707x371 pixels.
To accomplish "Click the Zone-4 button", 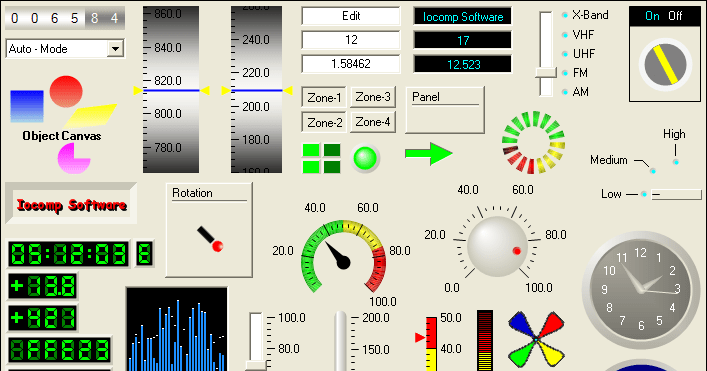I will pyautogui.click(x=373, y=122).
